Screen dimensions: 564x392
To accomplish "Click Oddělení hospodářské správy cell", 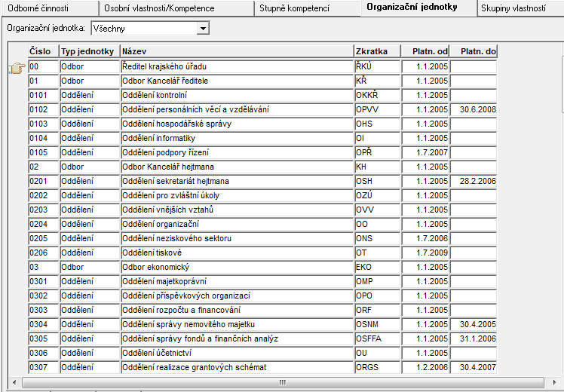I will click(238, 124).
